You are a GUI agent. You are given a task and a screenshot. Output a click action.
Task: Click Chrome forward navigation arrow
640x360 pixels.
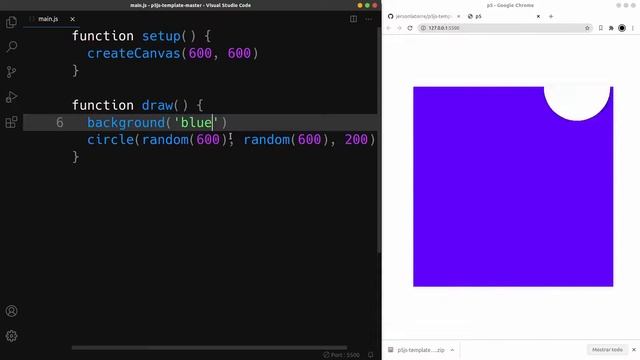pos(399,28)
